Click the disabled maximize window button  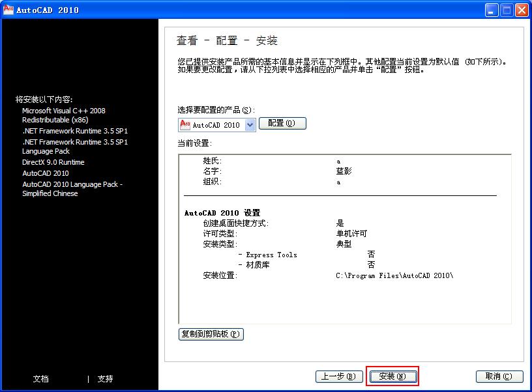pyautogui.click(x=507, y=10)
